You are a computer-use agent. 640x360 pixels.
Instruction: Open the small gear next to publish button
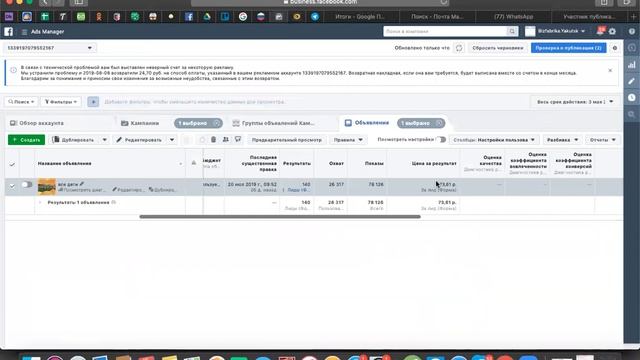point(615,48)
